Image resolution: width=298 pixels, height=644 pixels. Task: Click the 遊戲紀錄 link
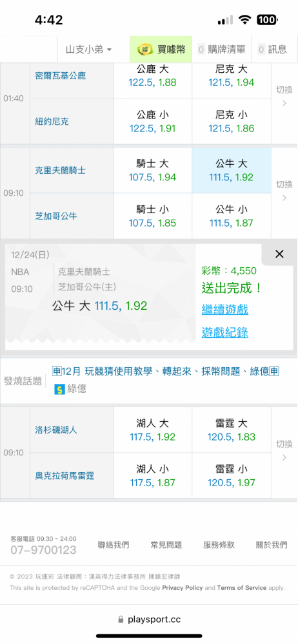(224, 332)
